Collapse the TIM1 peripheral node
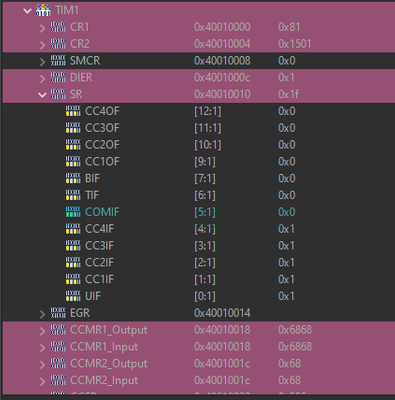 27,11
